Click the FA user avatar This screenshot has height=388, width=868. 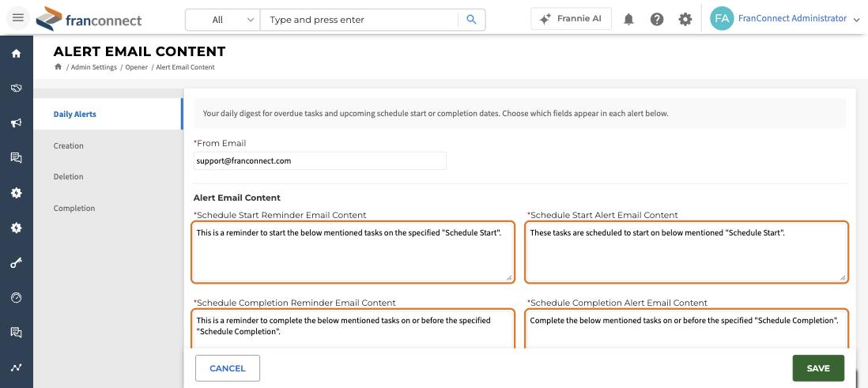point(721,18)
